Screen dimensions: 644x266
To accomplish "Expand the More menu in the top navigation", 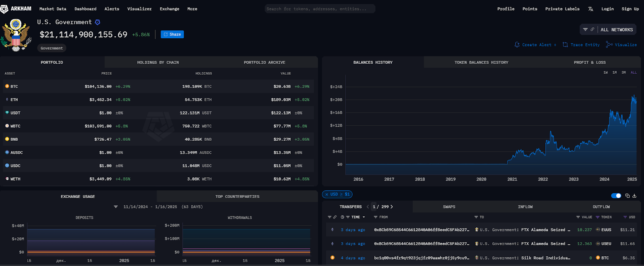I will point(192,9).
